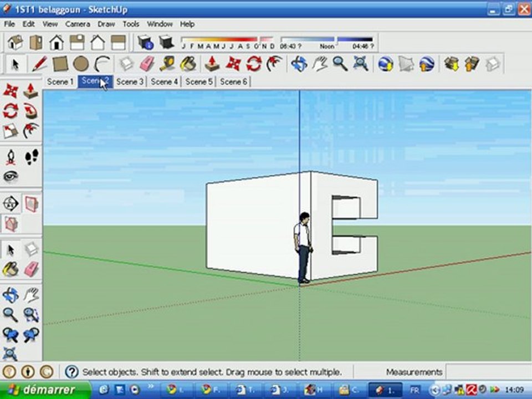Viewport: 532px width, 399px height.
Task: Switch to Left standard view
Action: tap(119, 43)
